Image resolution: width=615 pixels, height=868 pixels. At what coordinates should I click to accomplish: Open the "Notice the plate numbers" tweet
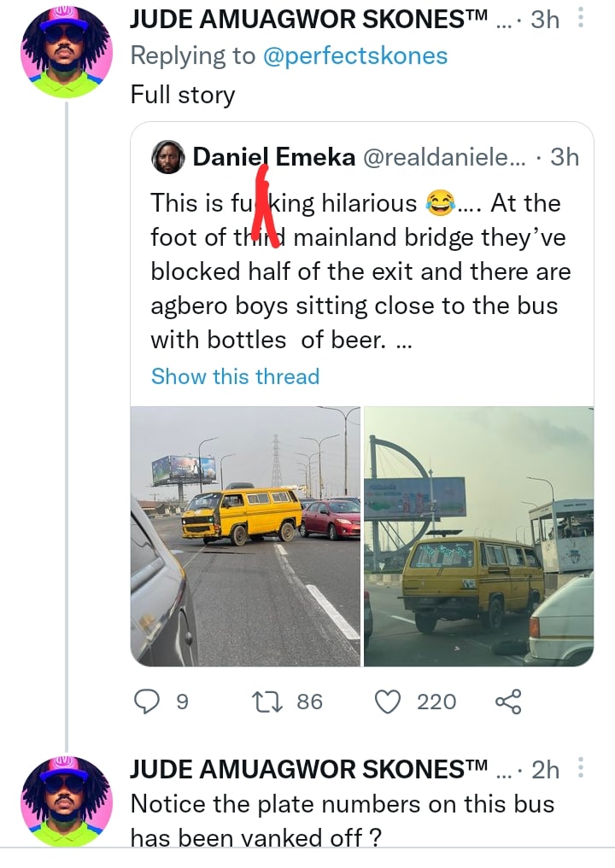pyautogui.click(x=342, y=819)
